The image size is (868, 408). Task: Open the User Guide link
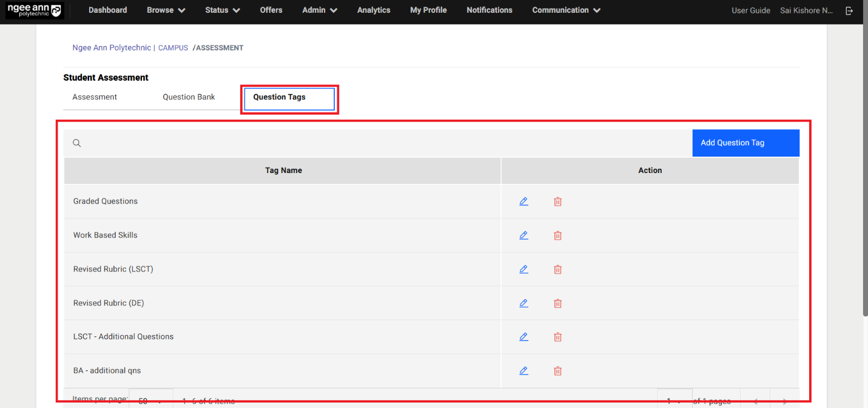click(750, 10)
